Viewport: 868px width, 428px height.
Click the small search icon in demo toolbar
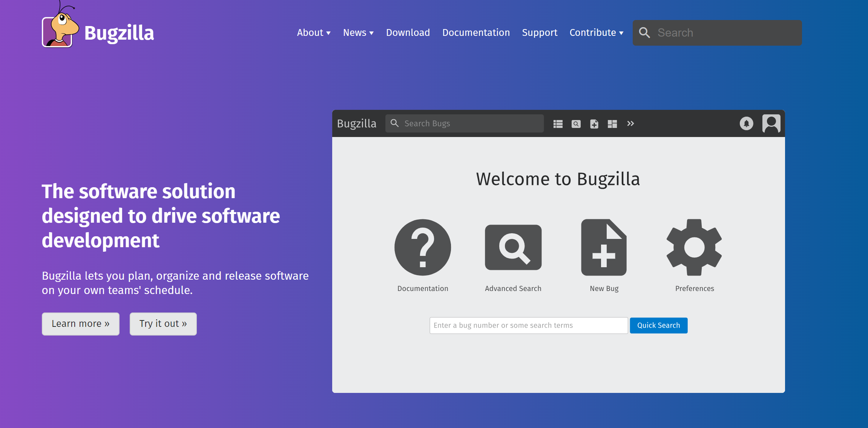[x=576, y=124]
